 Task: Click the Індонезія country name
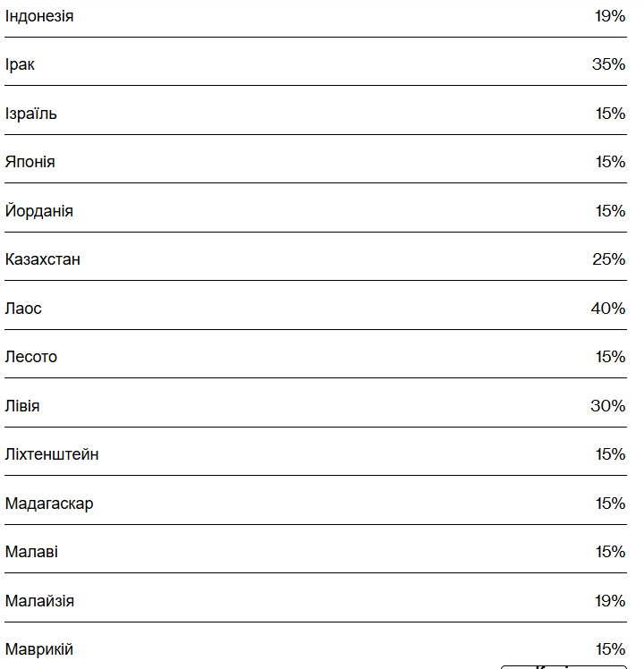coord(39,16)
